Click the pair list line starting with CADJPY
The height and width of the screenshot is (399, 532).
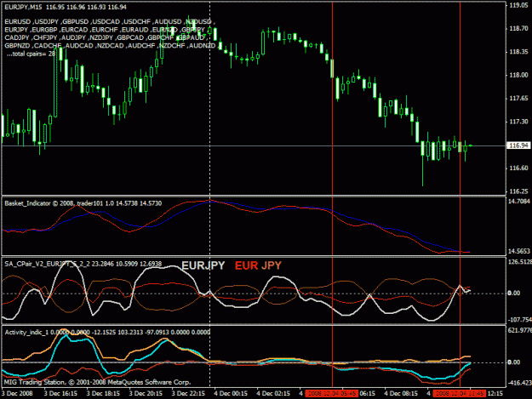point(106,37)
